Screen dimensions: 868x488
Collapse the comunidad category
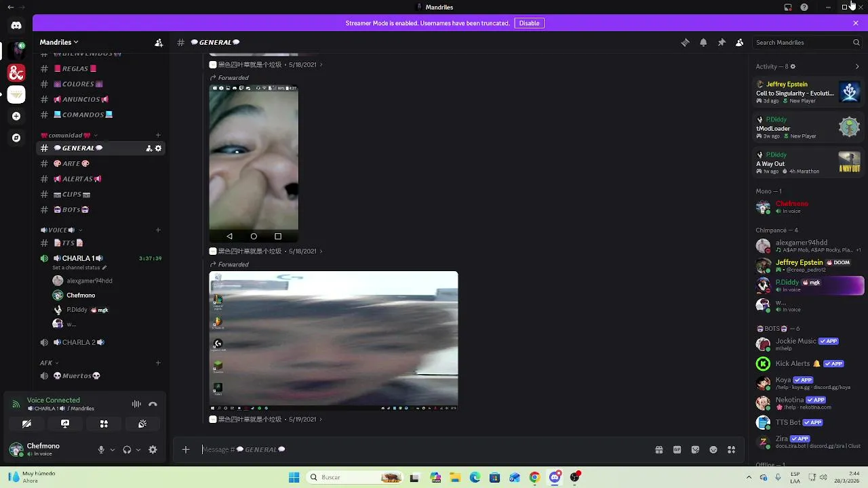point(68,135)
